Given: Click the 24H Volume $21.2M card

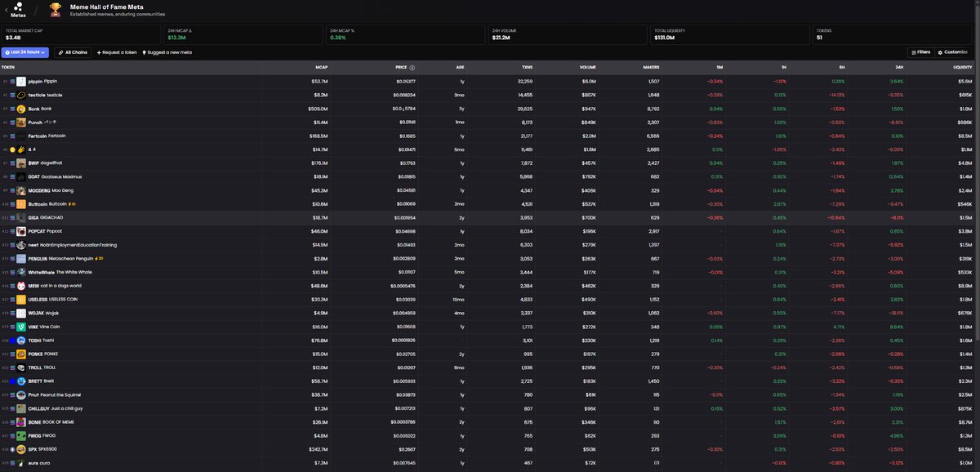Looking at the screenshot, I should tap(568, 34).
